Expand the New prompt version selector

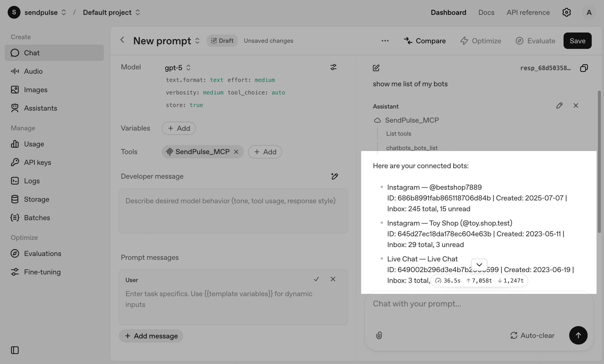(x=197, y=41)
